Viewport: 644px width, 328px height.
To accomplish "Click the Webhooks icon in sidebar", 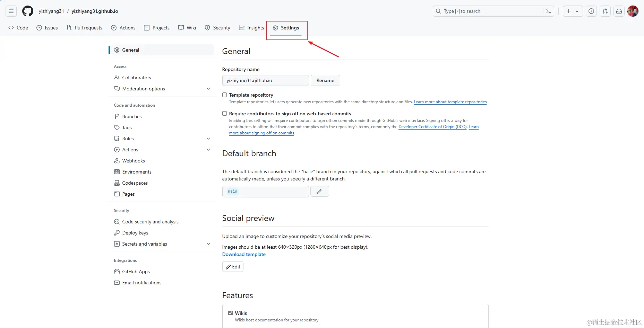I will tap(117, 161).
